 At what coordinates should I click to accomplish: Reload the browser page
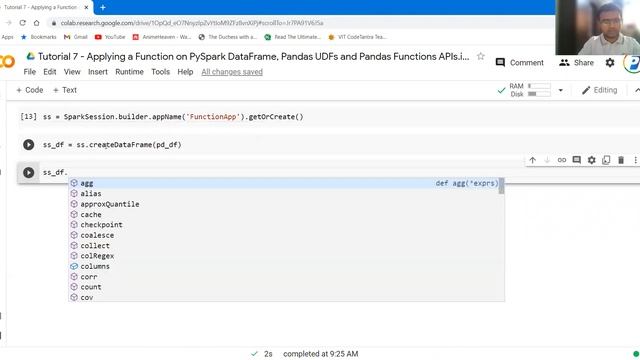pyautogui.click(x=22, y=23)
